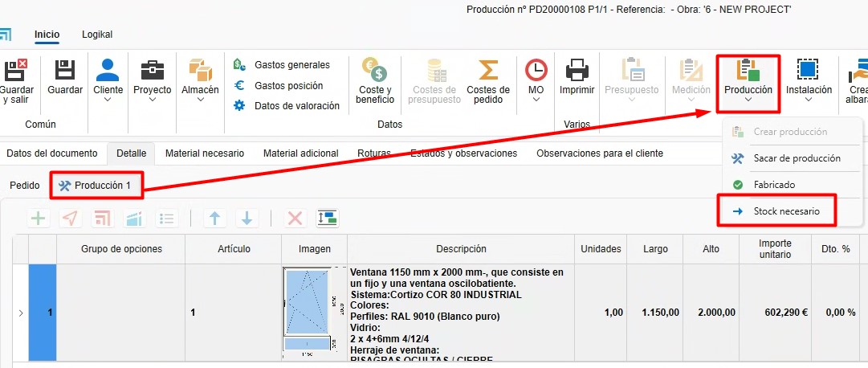Delete row with red X icon

(295, 219)
